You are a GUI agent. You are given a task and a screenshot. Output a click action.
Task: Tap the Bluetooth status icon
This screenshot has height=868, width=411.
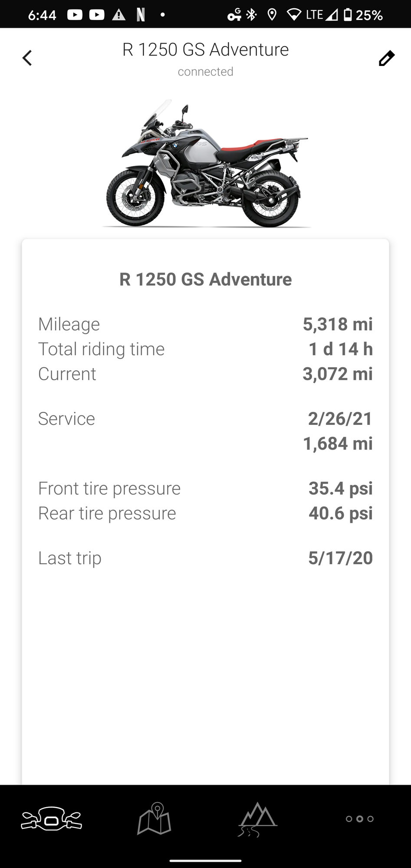(x=251, y=15)
